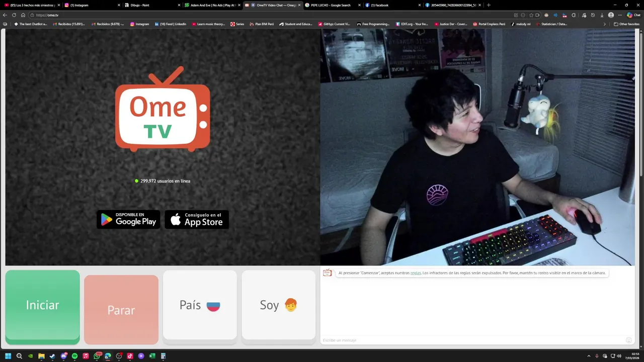Image resolution: width=644 pixels, height=362 pixels.
Task: Switch to the Adam And Eve tab
Action: pos(211,5)
